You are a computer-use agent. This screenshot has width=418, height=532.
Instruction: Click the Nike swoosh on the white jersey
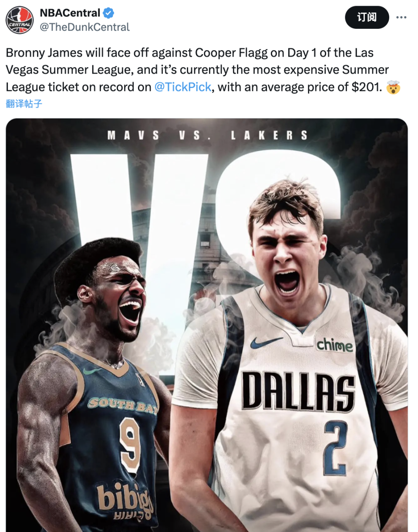tap(266, 342)
